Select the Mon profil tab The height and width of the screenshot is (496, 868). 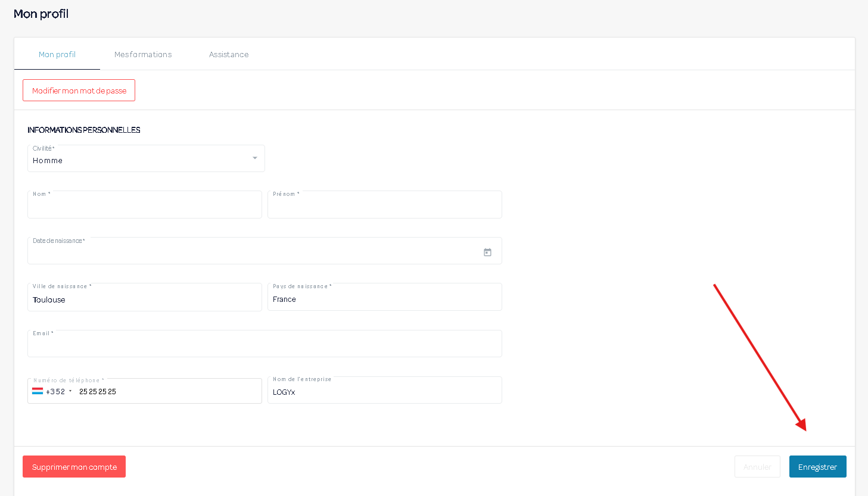[57, 54]
